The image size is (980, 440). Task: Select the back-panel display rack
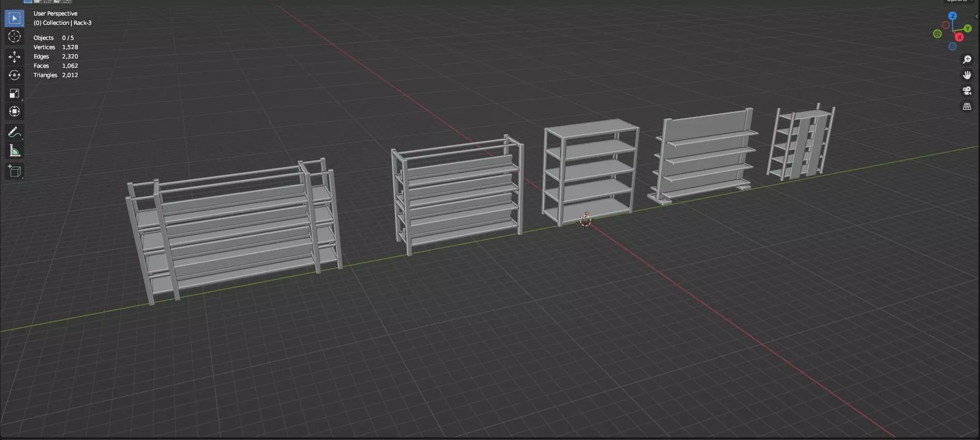(x=703, y=155)
